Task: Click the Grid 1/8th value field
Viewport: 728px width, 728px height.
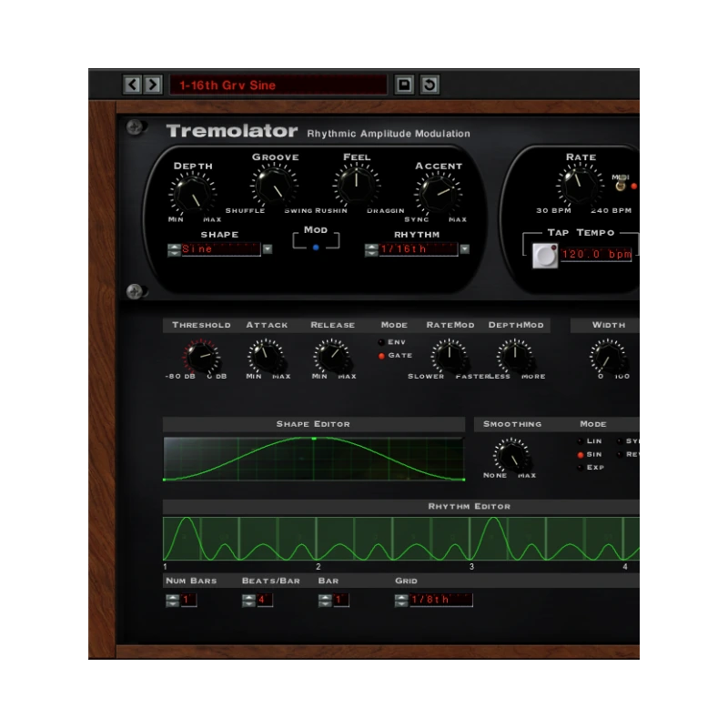Action: [x=441, y=601]
